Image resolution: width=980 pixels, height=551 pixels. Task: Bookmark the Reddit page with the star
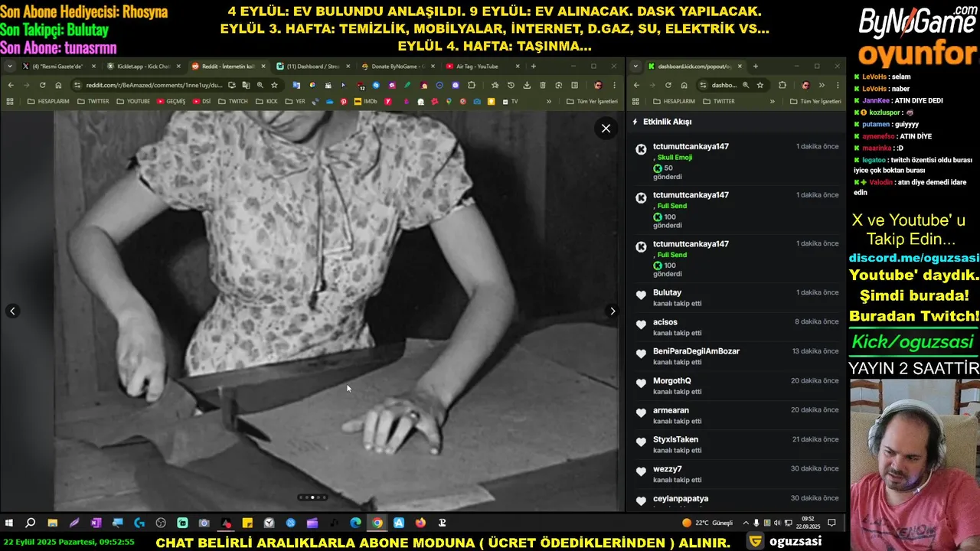274,85
